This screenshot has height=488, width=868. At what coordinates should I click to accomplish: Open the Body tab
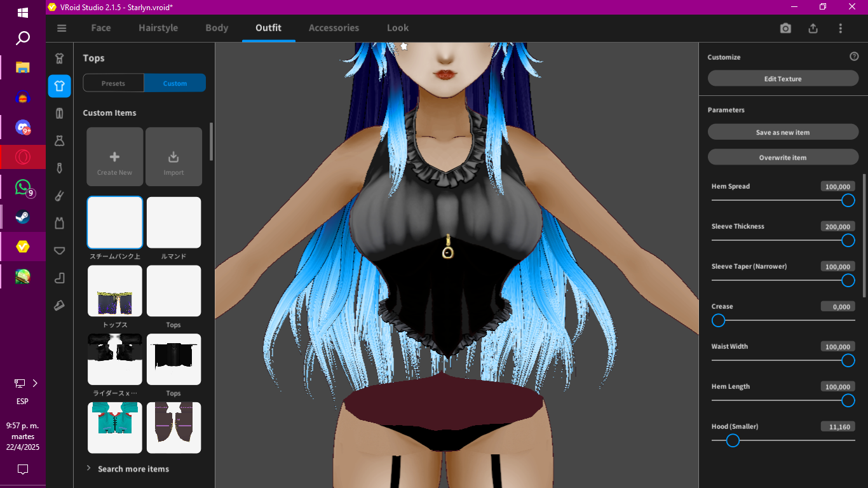(x=217, y=28)
